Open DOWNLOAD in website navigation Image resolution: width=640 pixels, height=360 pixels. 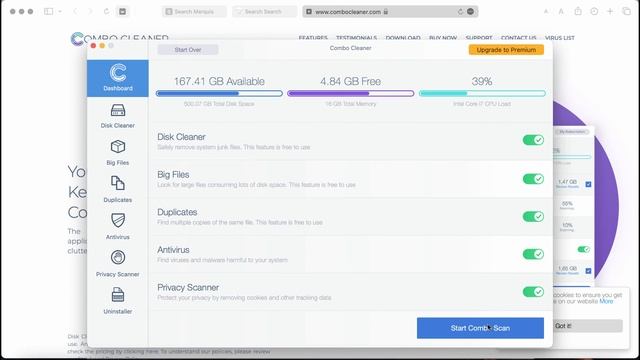tap(403, 38)
